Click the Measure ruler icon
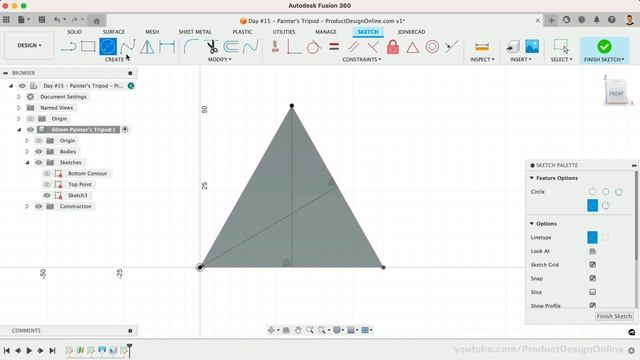Screen dimensions: 640x360 pyautogui.click(x=482, y=47)
